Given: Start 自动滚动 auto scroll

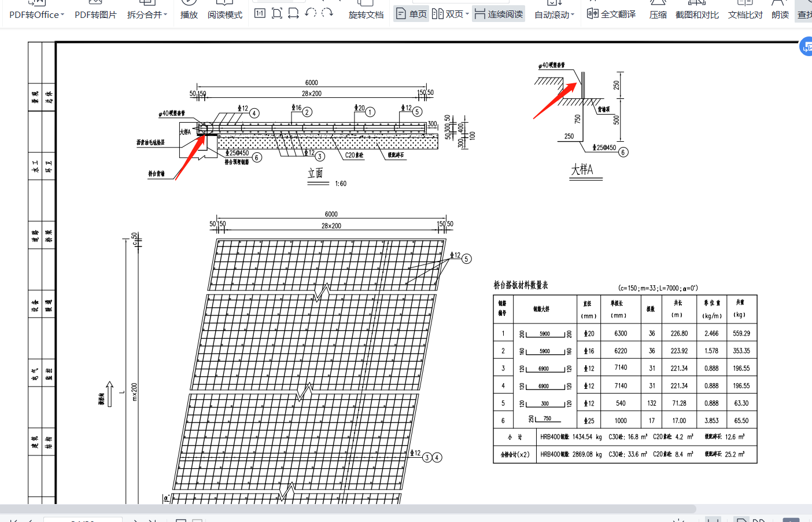Looking at the screenshot, I should [x=551, y=14].
